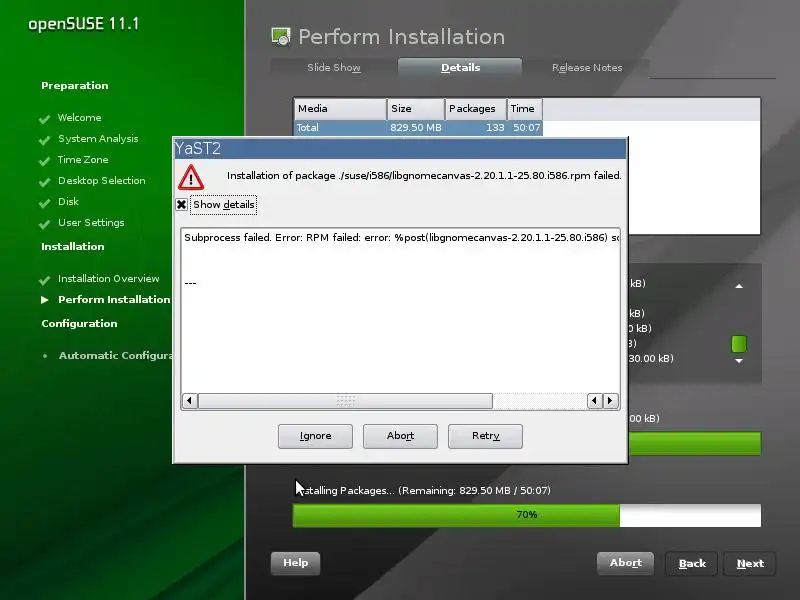Click the Back button
Screen dimensions: 800x600
(692, 563)
